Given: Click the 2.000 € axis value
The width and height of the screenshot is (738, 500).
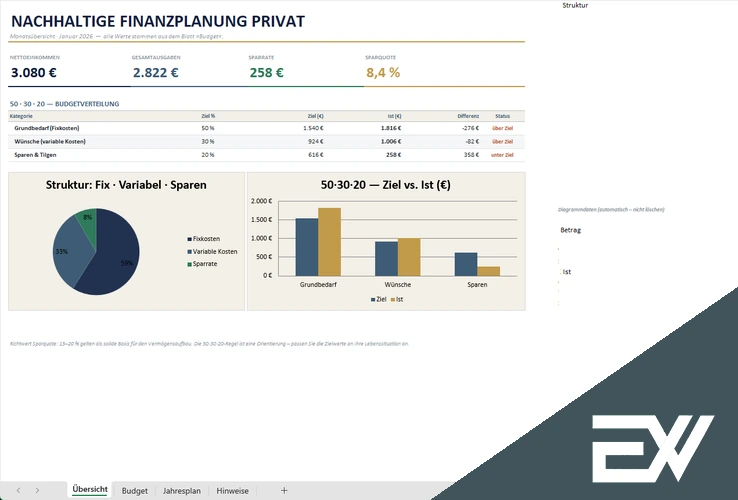Looking at the screenshot, I should (x=262, y=201).
